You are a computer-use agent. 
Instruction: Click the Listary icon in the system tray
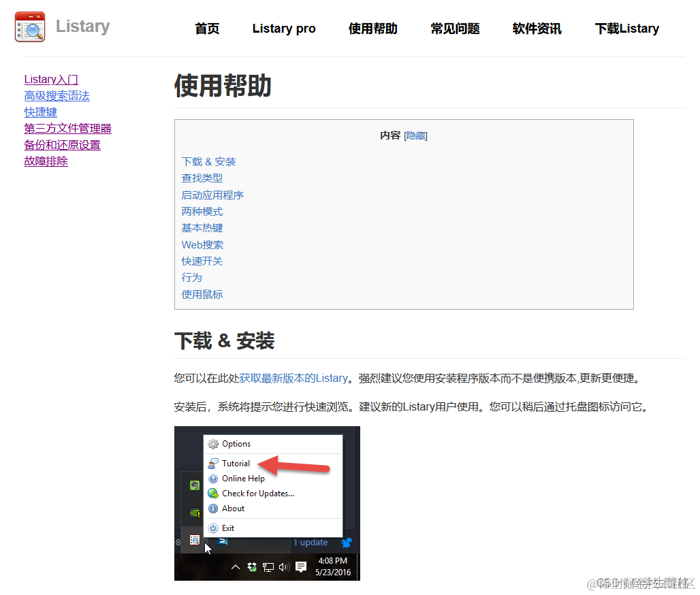pos(195,543)
